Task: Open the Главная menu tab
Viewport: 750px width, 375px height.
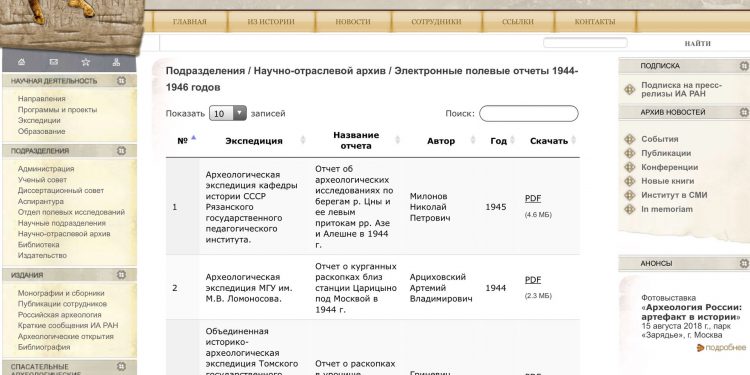Action: tap(189, 22)
